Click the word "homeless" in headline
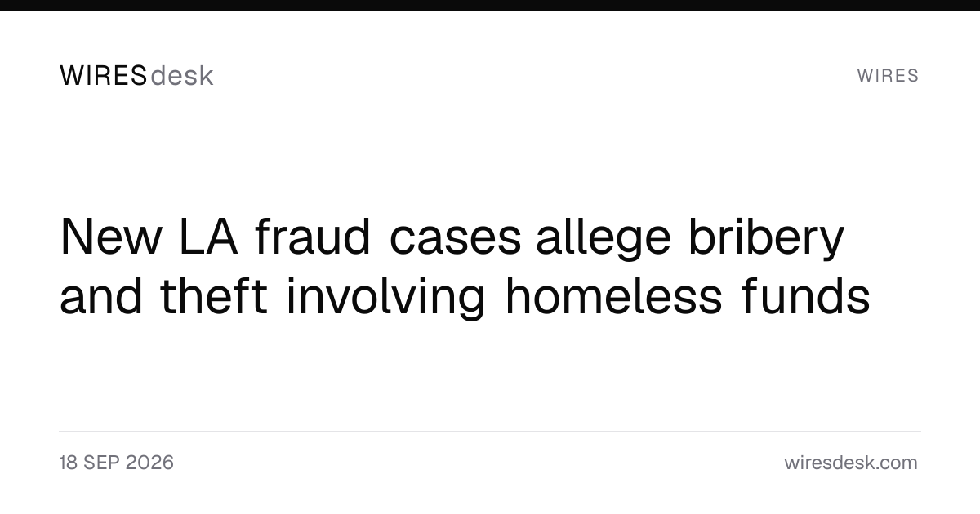The image size is (980, 514). [x=613, y=295]
